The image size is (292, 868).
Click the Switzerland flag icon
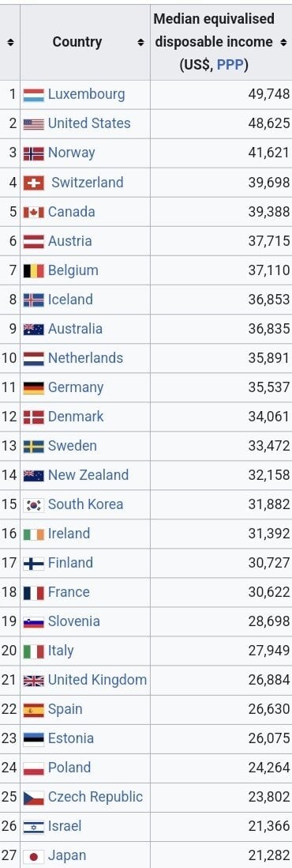point(33,183)
